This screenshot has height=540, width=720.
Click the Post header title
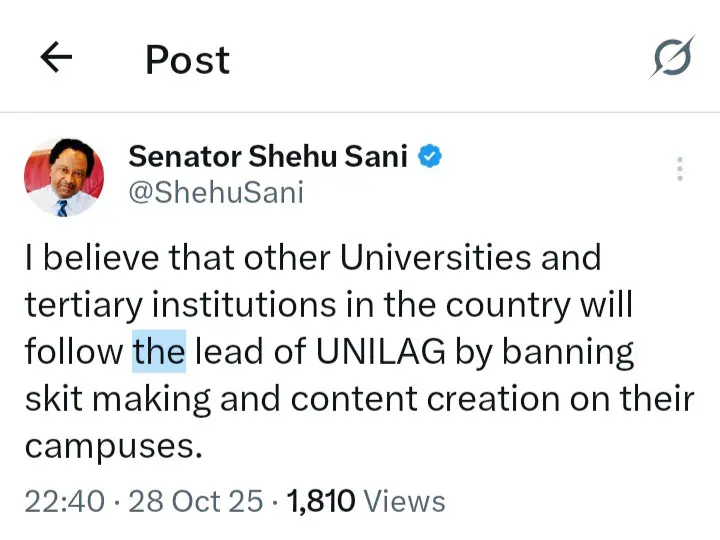[187, 60]
